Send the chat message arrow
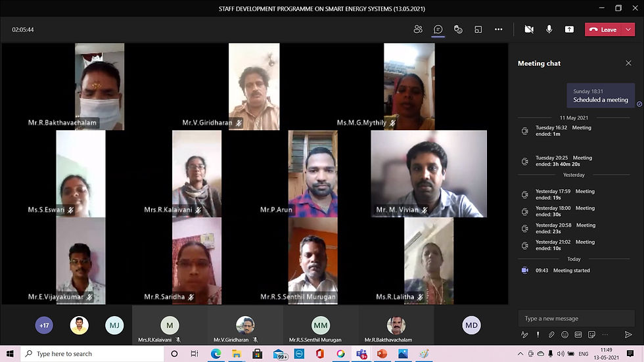Viewport: 644px width, 362px height. tap(628, 334)
